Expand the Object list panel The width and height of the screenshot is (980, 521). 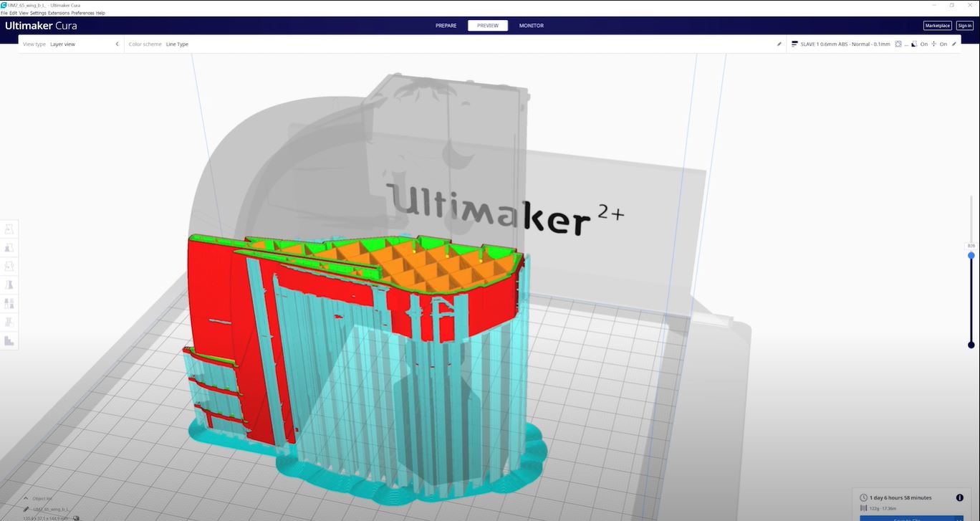coord(27,498)
